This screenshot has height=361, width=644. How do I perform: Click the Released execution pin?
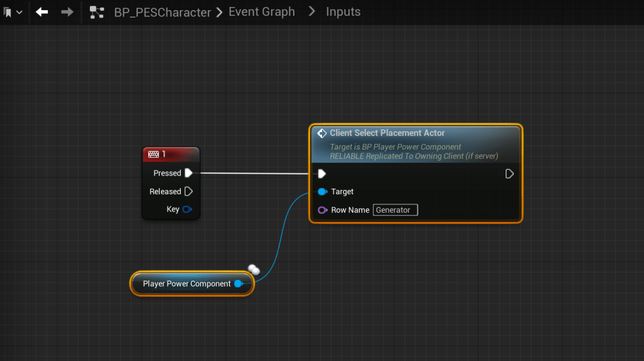point(188,191)
